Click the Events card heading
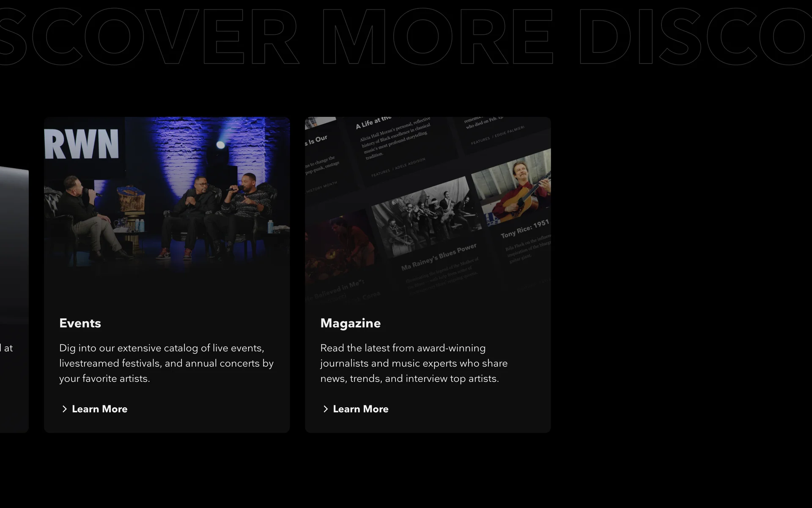Viewport: 812px width, 508px height. pos(80,323)
